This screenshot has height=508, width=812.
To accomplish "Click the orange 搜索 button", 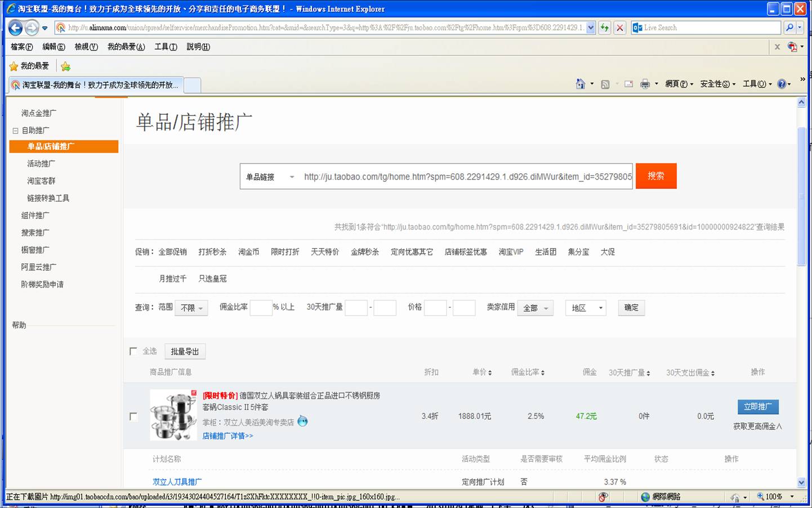I will (x=656, y=176).
